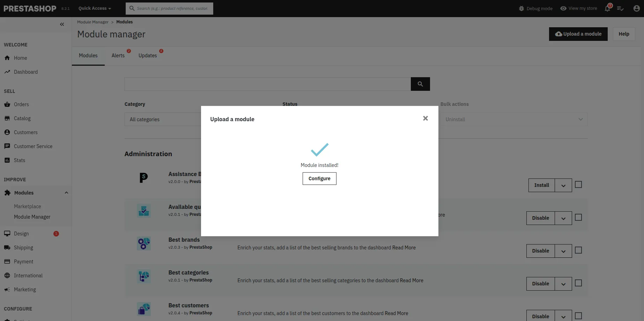This screenshot has height=321, width=644.
Task: Click the Modules puzzle icon
Action: pyautogui.click(x=7, y=192)
